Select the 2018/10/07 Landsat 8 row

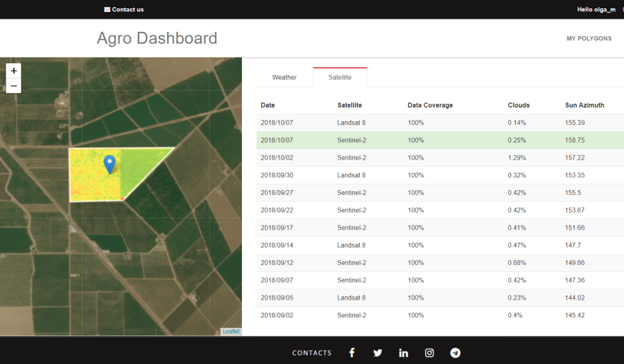tap(440, 123)
